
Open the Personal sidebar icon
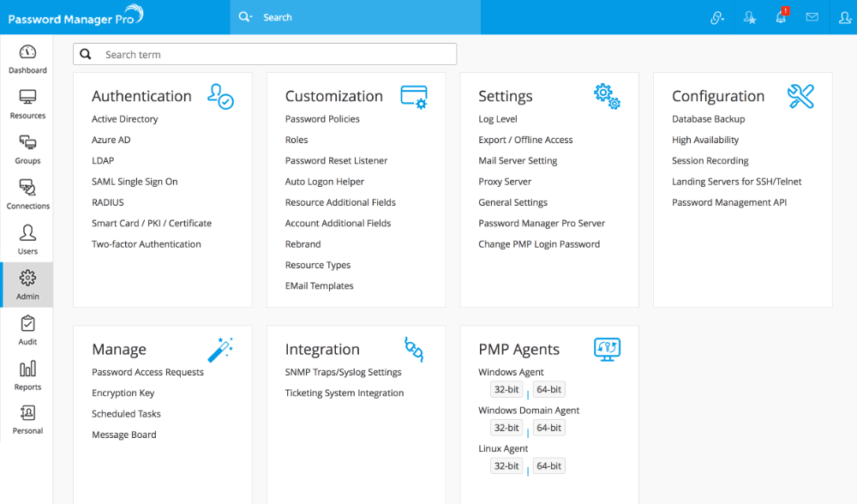click(27, 420)
